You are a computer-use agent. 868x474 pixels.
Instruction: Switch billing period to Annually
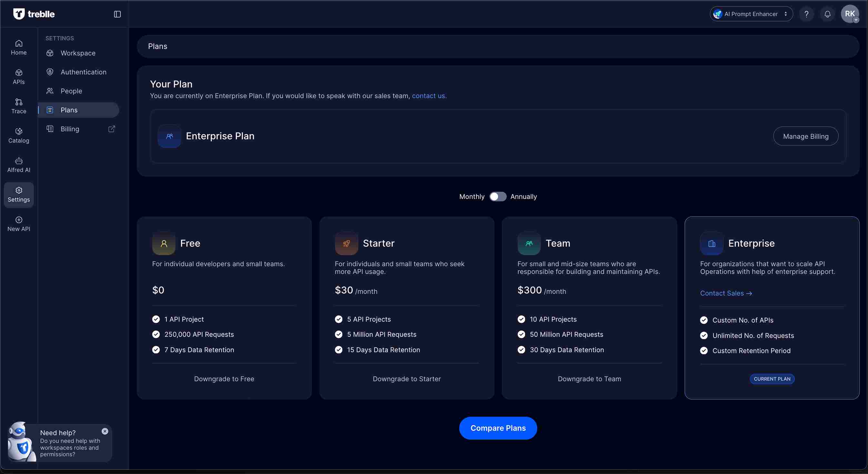(x=498, y=197)
